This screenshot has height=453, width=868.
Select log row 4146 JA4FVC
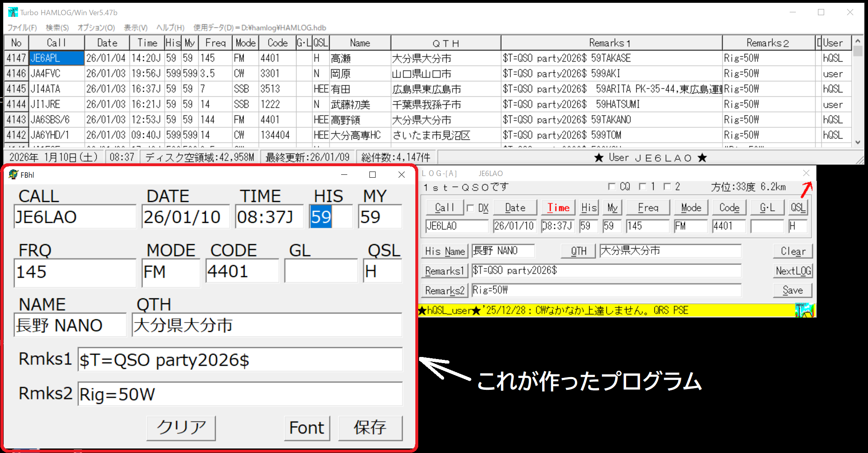pyautogui.click(x=45, y=73)
